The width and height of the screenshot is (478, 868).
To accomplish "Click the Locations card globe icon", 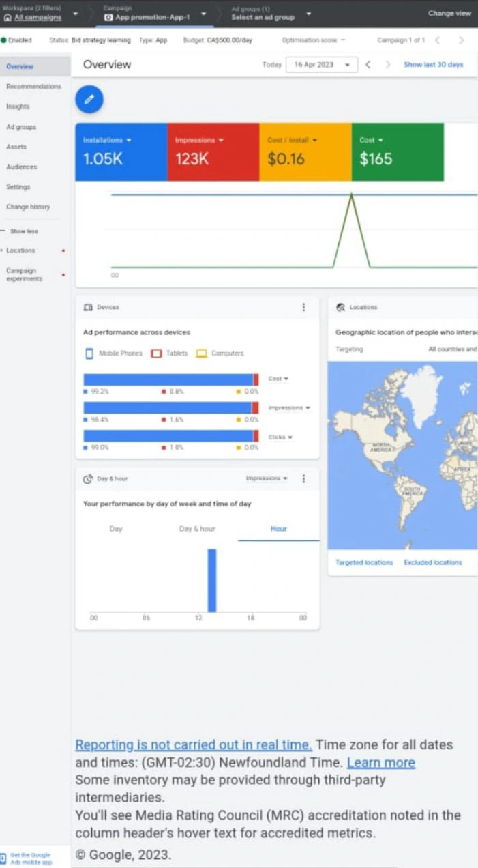I will [340, 307].
